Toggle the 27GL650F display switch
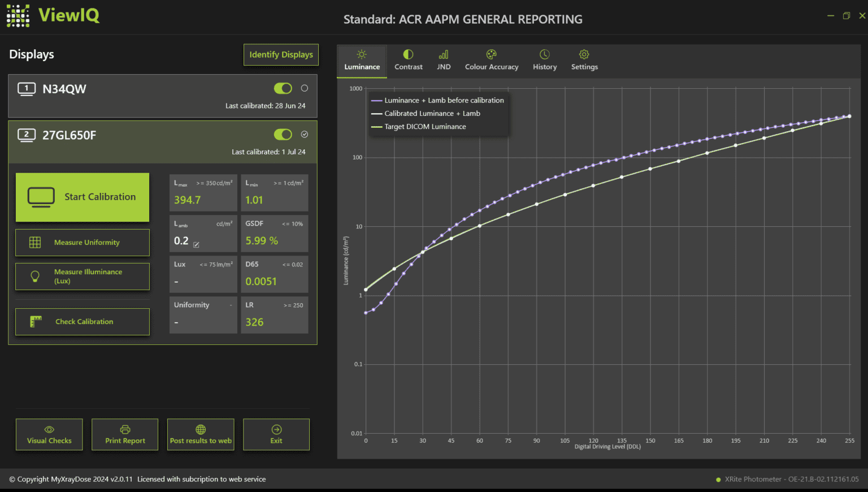The image size is (868, 492). 283,135
